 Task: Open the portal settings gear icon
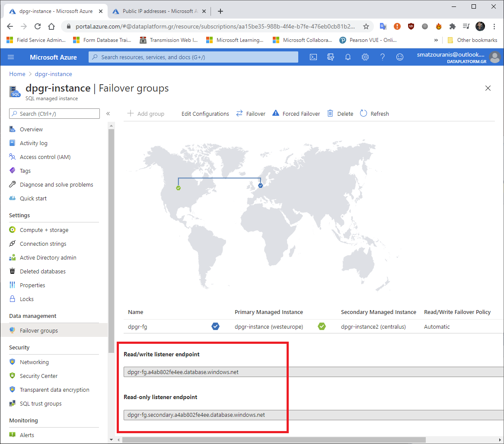click(x=365, y=57)
